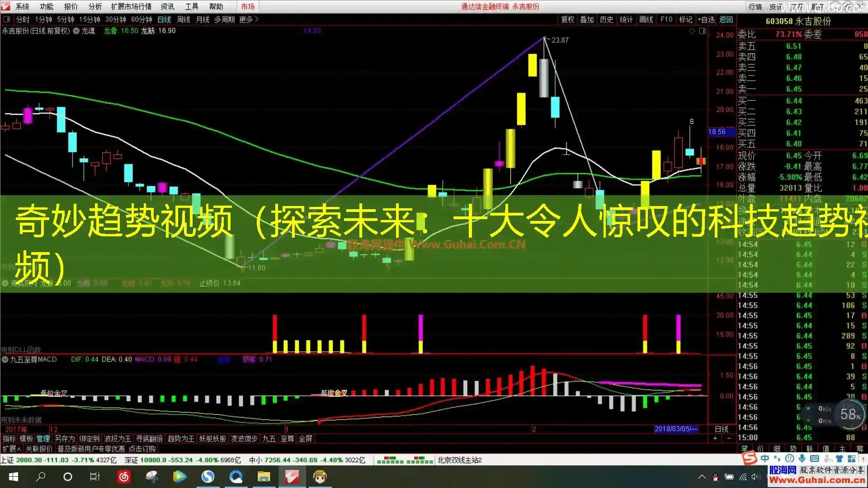Screen dimensions: 868x488
Task: Toggle the IME punctuation mode icon
Action: click(777, 459)
